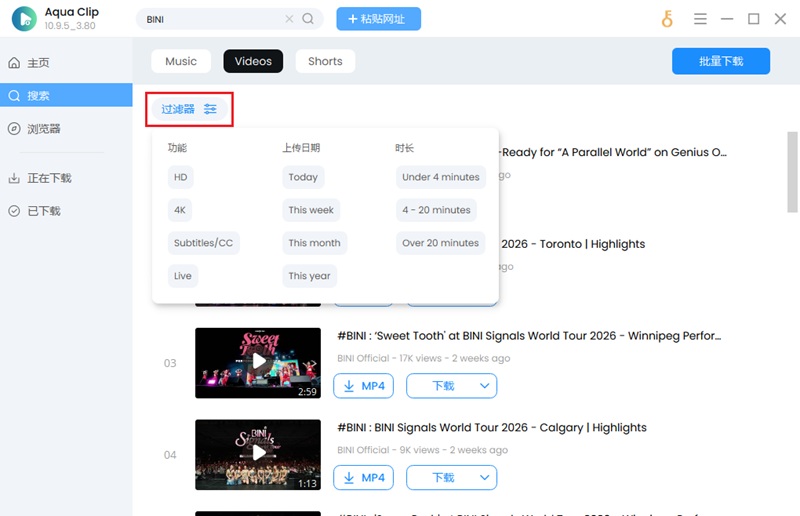
Task: Open the Toronto Highlights video title
Action: pyautogui.click(x=573, y=244)
